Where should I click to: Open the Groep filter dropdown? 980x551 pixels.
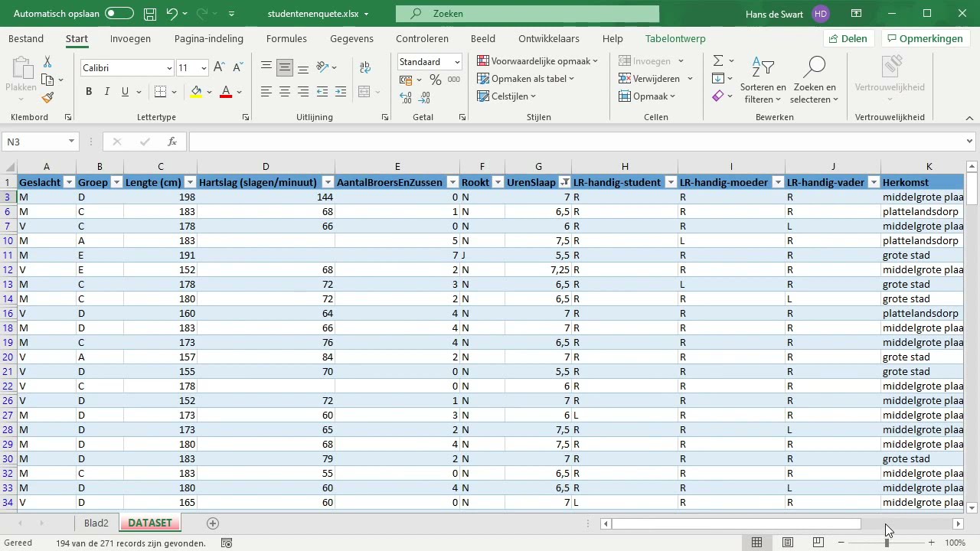tap(116, 182)
